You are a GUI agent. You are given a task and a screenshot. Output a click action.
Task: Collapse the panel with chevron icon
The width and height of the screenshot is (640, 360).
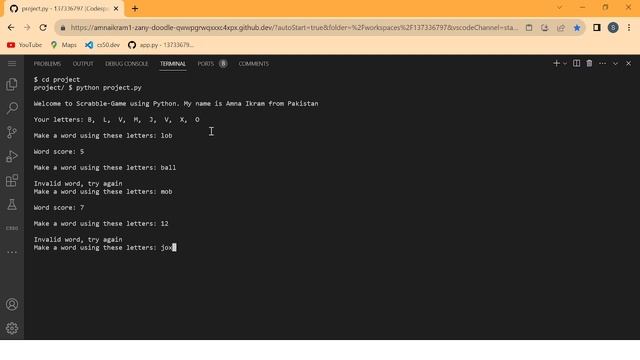(x=615, y=63)
